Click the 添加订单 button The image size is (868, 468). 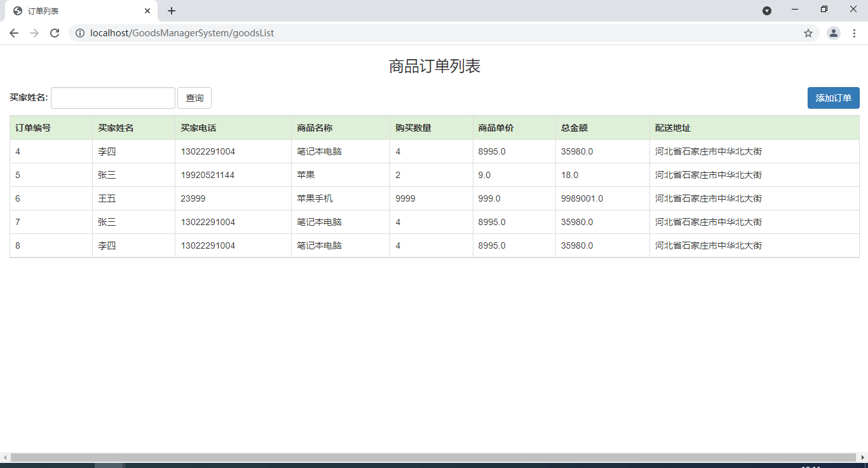[834, 98]
